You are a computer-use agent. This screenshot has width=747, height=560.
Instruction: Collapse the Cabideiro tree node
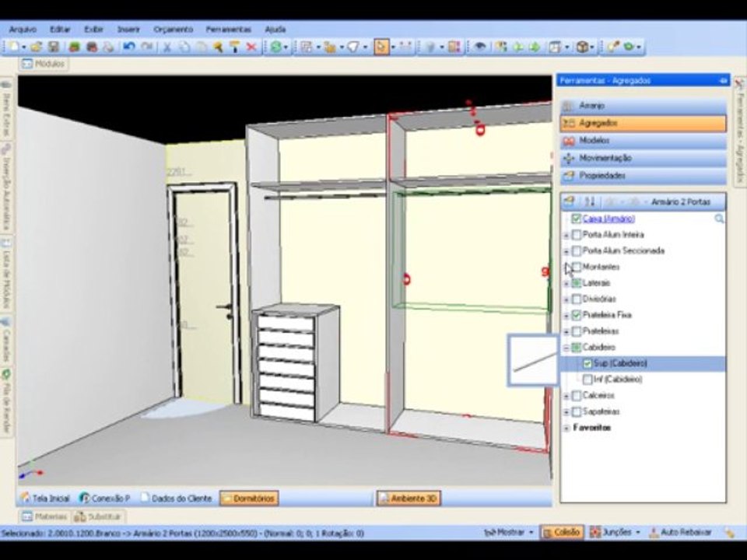pos(566,348)
